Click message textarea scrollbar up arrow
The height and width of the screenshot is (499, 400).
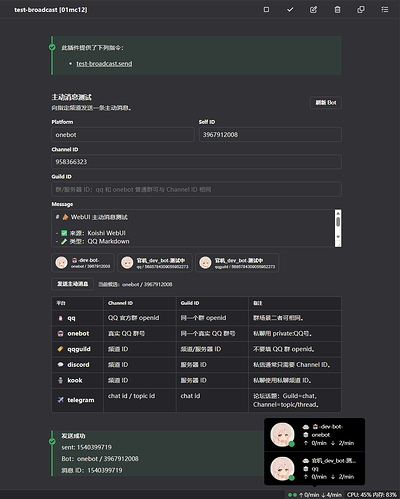tap(338, 213)
